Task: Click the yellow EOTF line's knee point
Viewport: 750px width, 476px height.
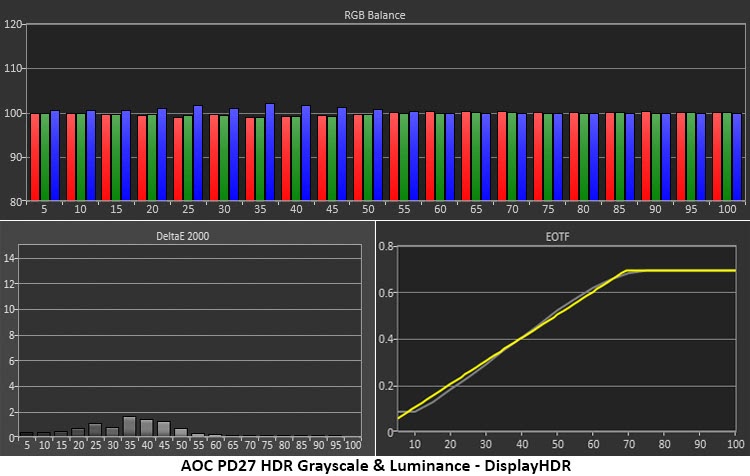Action: pos(626,271)
